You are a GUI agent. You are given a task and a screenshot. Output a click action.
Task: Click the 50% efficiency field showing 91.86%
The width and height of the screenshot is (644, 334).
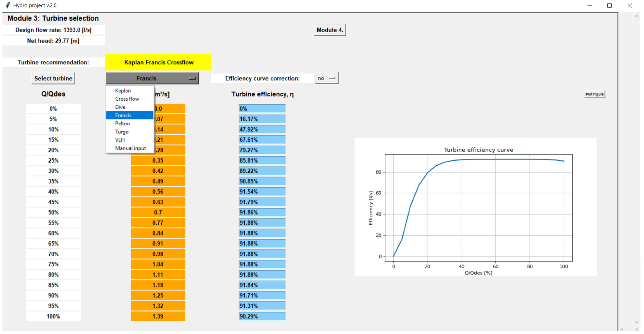pyautogui.click(x=262, y=212)
